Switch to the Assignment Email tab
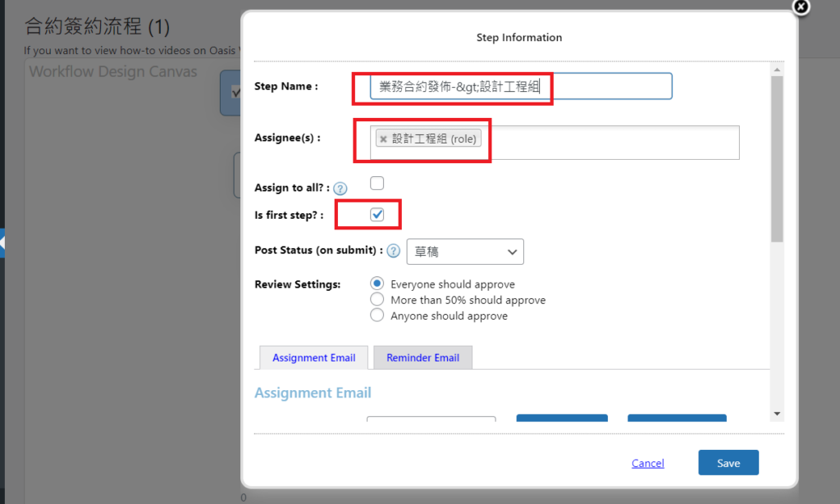 click(x=313, y=358)
